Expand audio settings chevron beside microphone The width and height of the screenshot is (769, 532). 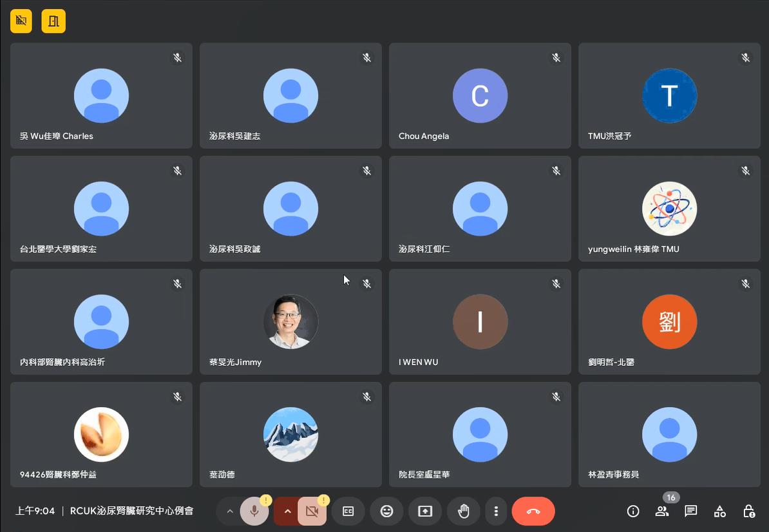coord(229,511)
